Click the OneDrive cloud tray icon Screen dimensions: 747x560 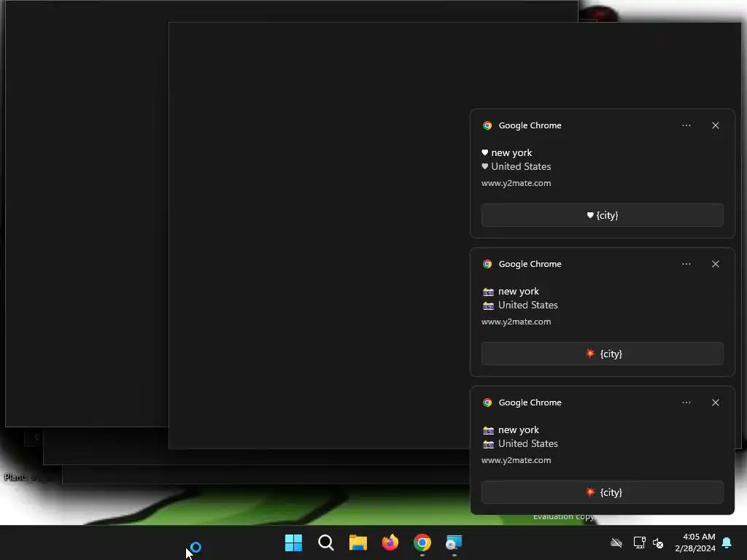pos(616,542)
